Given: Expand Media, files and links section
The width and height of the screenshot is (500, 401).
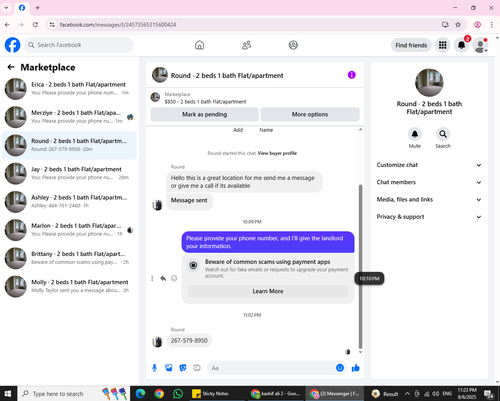Looking at the screenshot, I should tap(429, 200).
